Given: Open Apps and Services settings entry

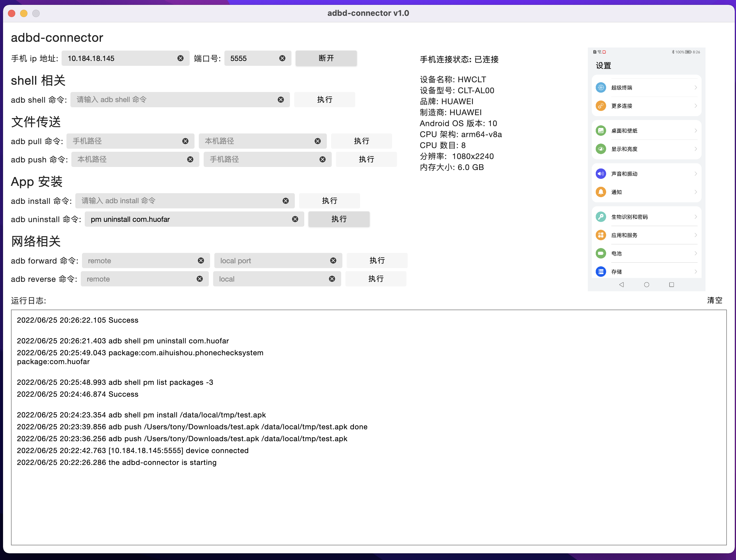Looking at the screenshot, I should tap(624, 235).
